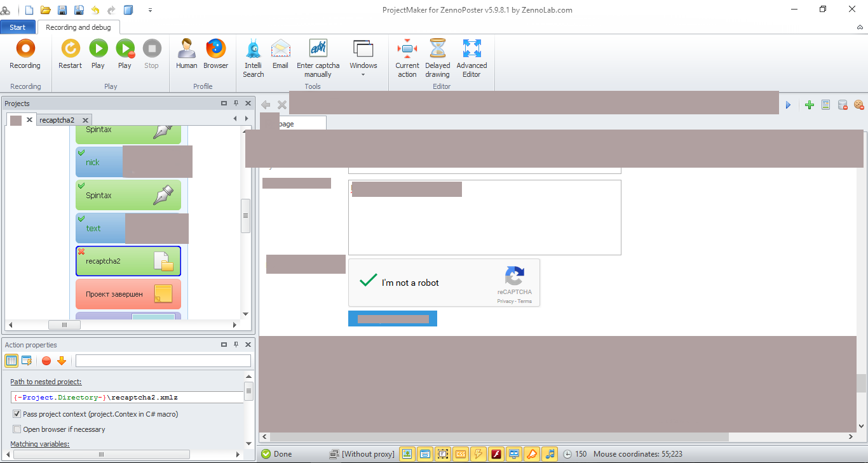Select the nick action block
This screenshot has width=868, height=463.
[99, 161]
